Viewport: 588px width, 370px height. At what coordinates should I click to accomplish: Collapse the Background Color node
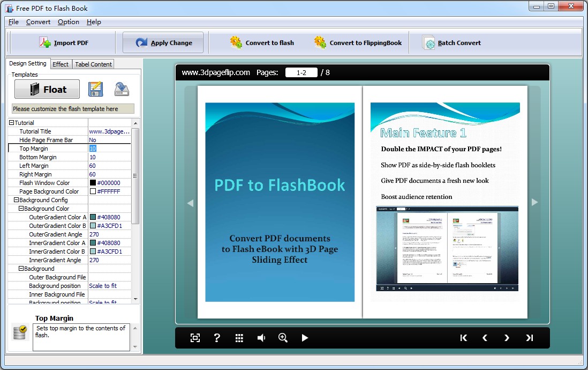21,209
